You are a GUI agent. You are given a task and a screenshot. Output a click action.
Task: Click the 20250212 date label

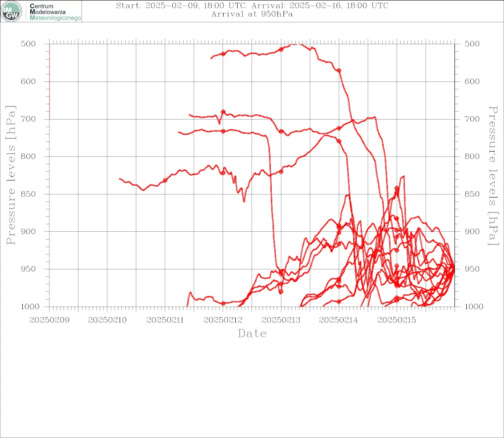click(x=223, y=320)
